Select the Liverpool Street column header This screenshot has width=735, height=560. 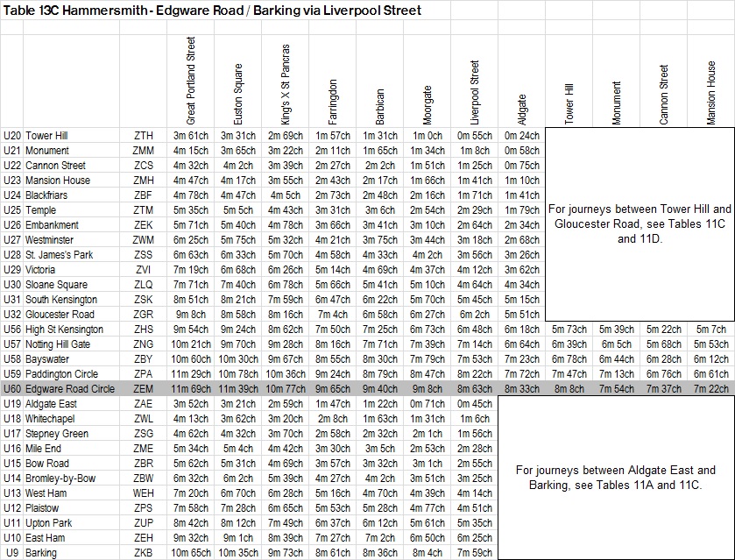point(475,92)
